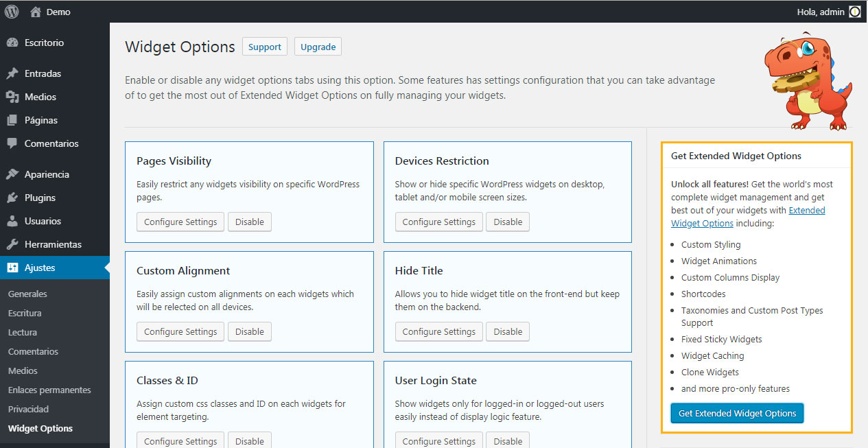Screen dimensions: 868x448
Task: Open the Entradas menu item
Action: [55, 73]
